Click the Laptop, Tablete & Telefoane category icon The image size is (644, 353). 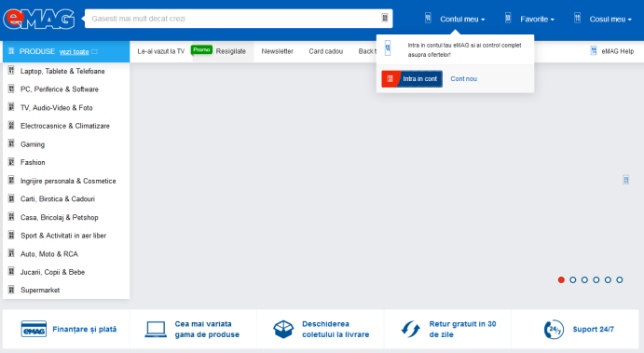coord(11,71)
